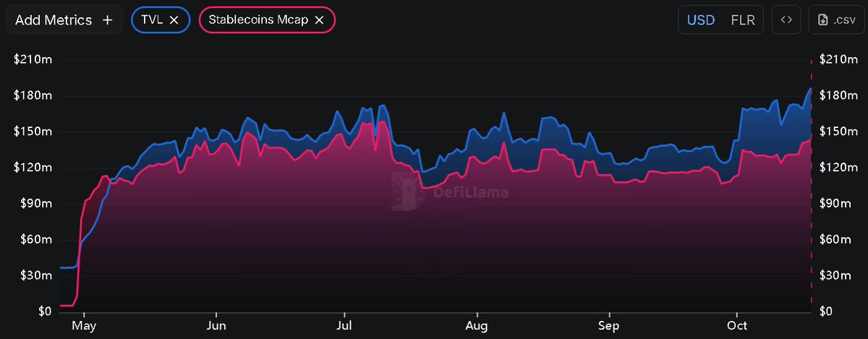Click the right axis $0 label
The width and height of the screenshot is (868, 339).
(x=827, y=312)
